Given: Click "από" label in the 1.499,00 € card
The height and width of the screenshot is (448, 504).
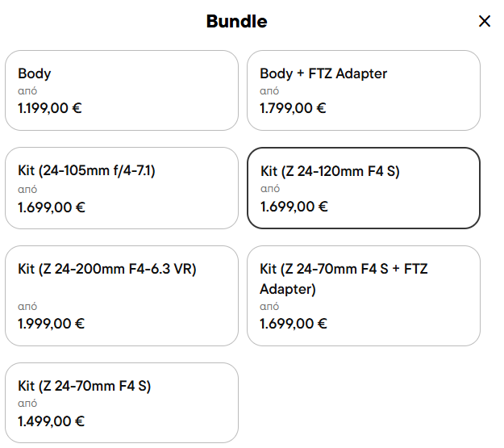Looking at the screenshot, I should [27, 403].
